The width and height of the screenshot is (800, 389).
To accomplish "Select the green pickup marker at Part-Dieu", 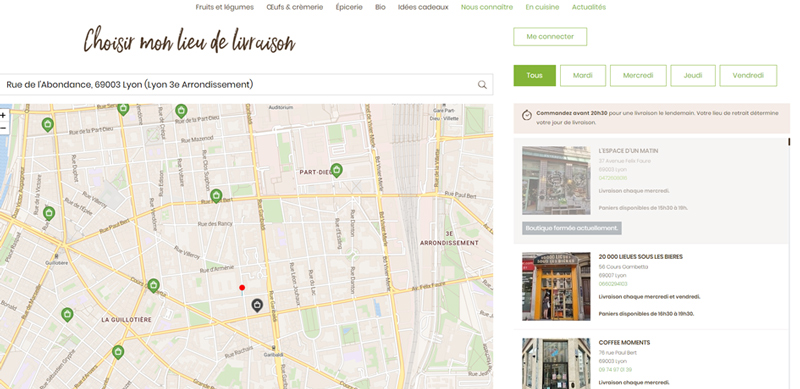I will (x=336, y=170).
